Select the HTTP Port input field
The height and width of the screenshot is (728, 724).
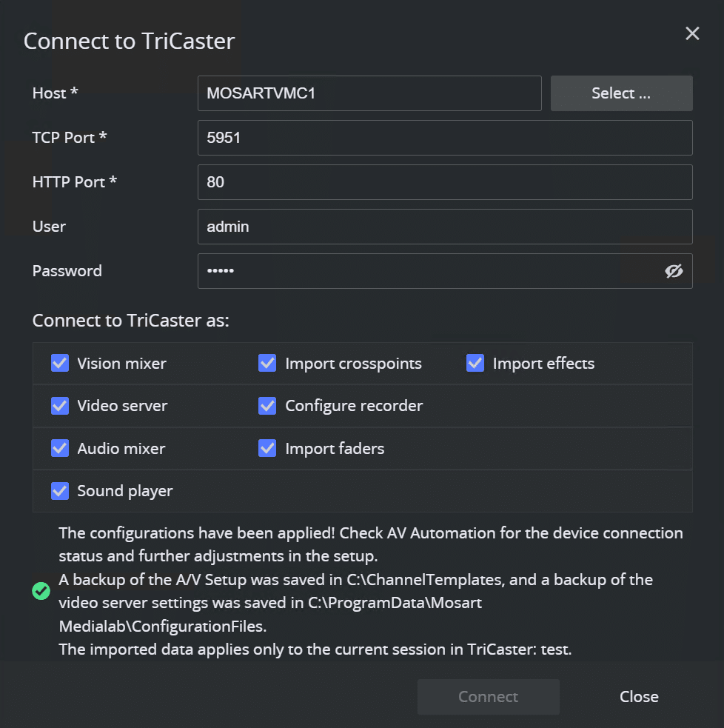tap(444, 182)
